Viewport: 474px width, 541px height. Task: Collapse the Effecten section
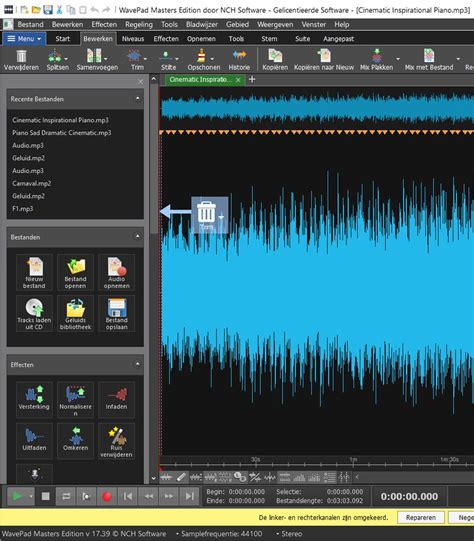pos(137,364)
